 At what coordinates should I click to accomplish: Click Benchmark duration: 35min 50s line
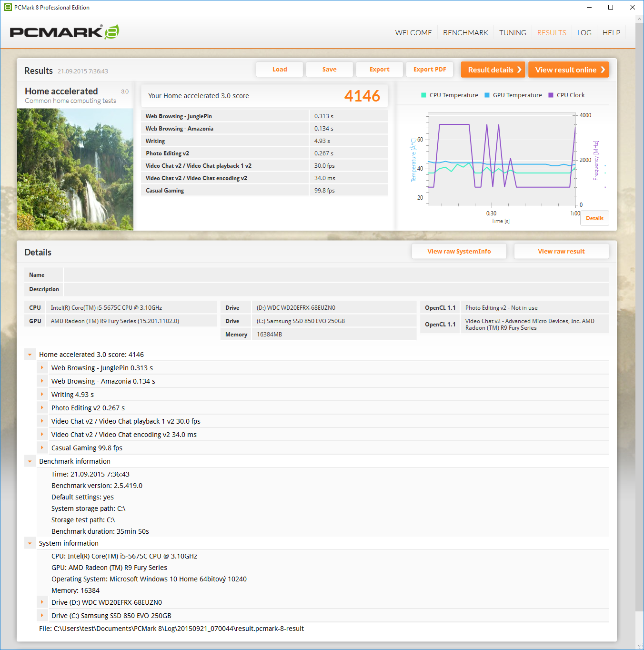(101, 531)
